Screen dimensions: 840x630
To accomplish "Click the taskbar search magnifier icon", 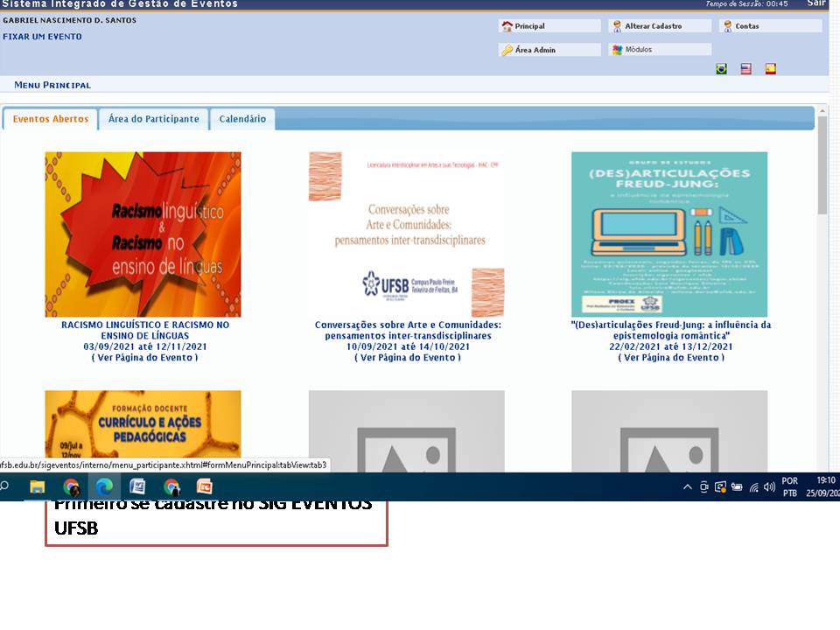I will pyautogui.click(x=4, y=486).
